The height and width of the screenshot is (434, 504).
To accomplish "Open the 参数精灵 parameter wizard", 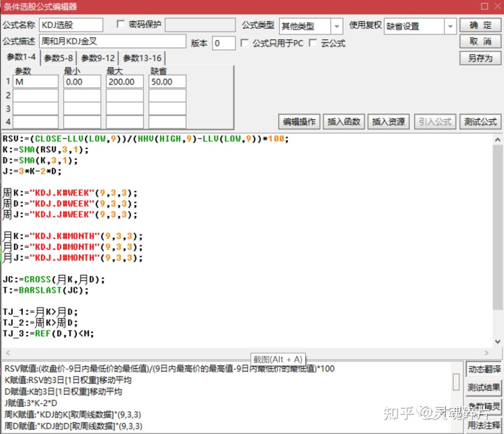I will [483, 405].
